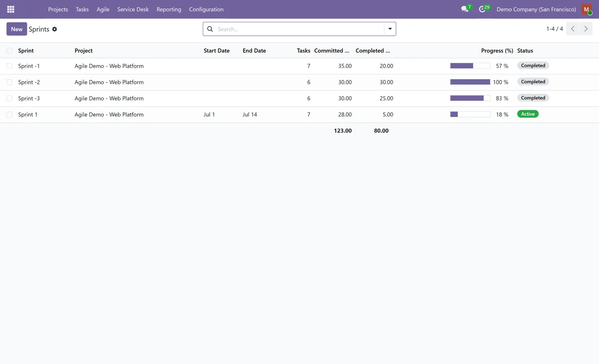Screen dimensions: 599x364
Task: Open the apps grid menu icon
Action: [x=11, y=9]
